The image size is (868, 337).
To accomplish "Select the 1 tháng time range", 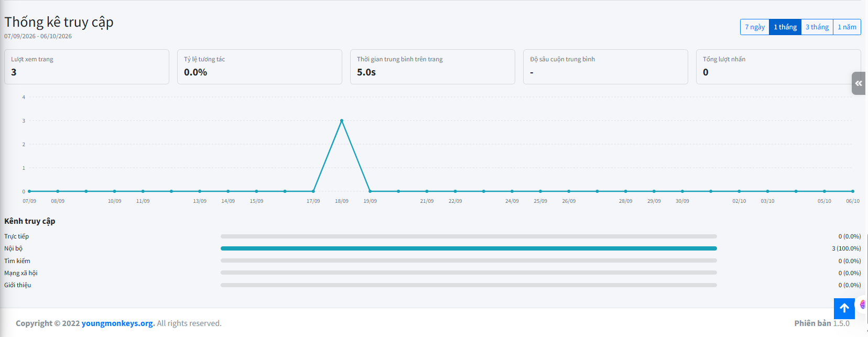I will [x=785, y=27].
